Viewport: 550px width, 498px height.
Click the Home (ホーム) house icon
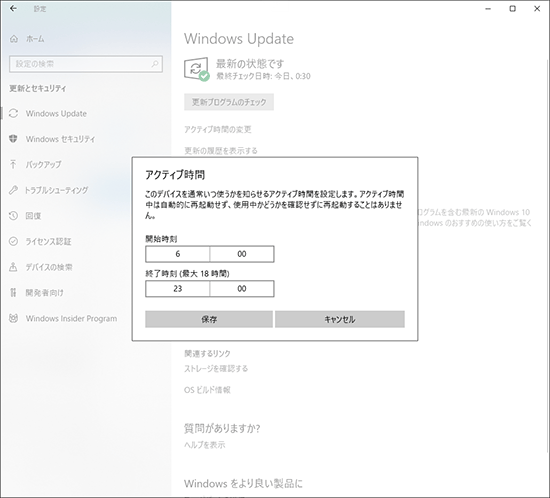click(14, 39)
